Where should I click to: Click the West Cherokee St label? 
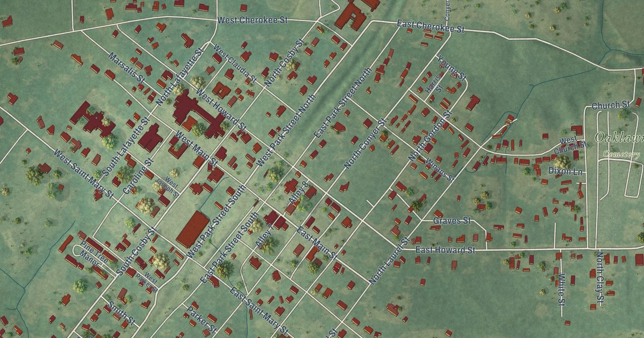[253, 20]
